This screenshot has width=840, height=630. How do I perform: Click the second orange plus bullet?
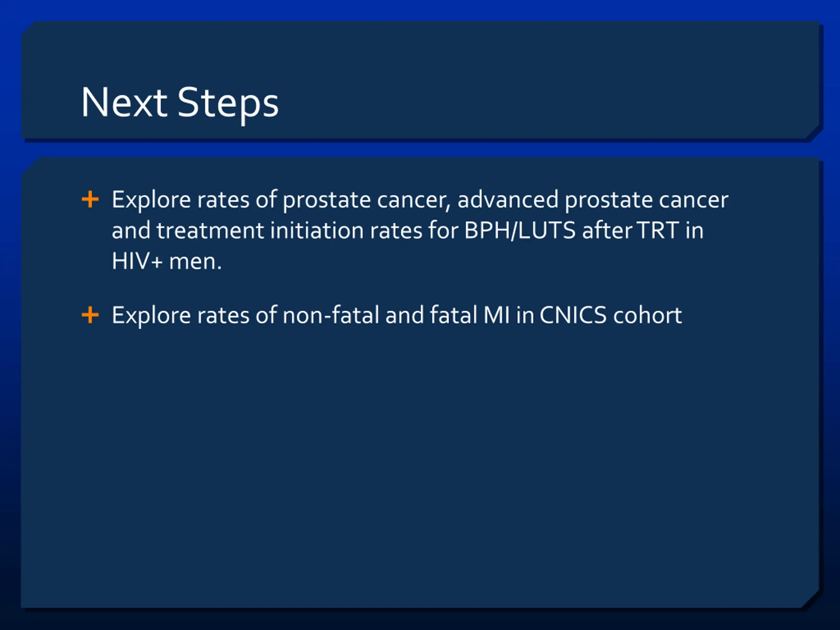pyautogui.click(x=90, y=315)
